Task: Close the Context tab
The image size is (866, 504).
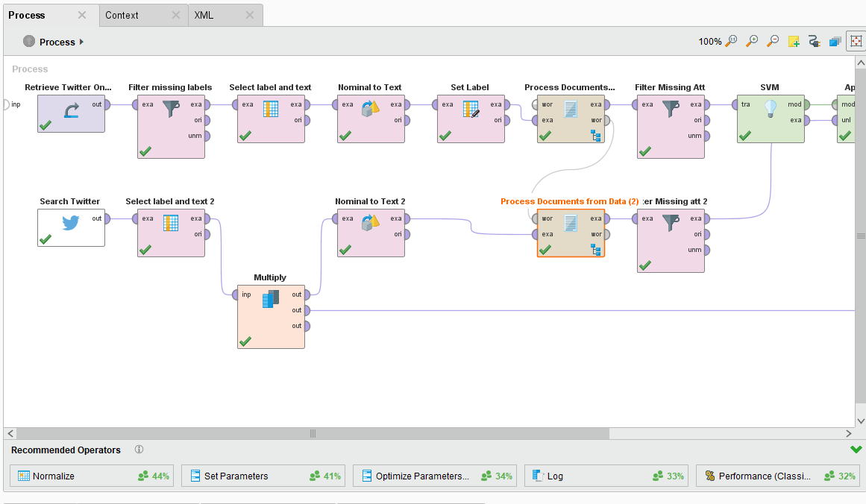Action: click(x=175, y=15)
